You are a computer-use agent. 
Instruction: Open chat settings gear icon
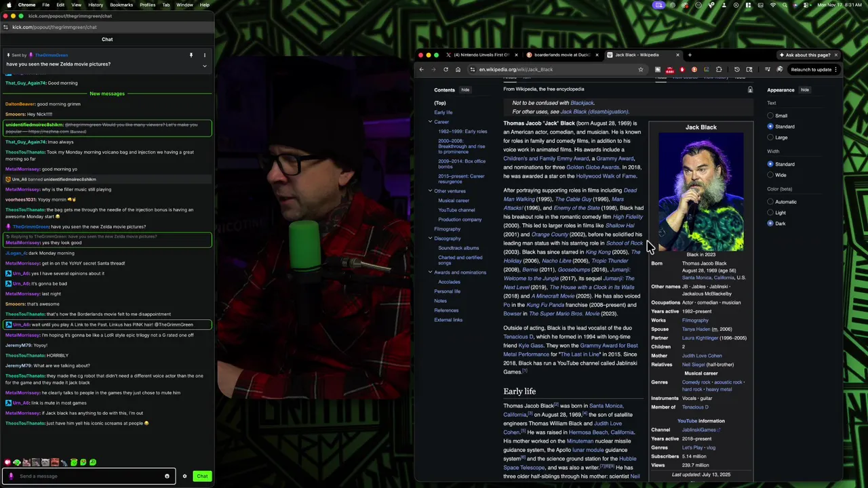click(x=184, y=476)
